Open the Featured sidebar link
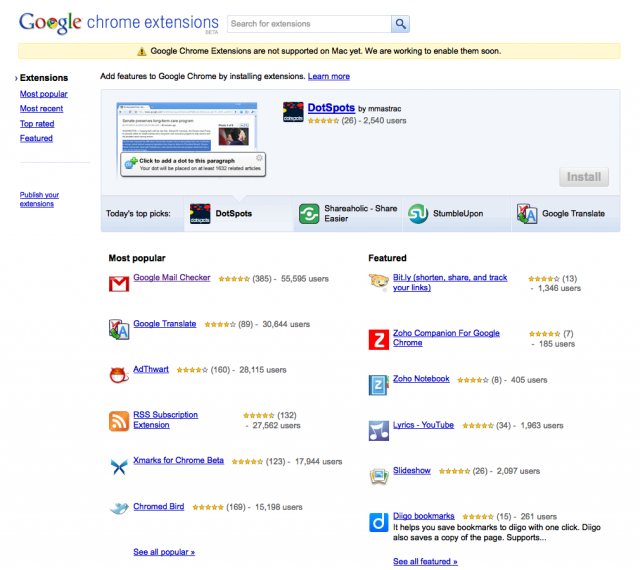640x570 pixels. 36,138
